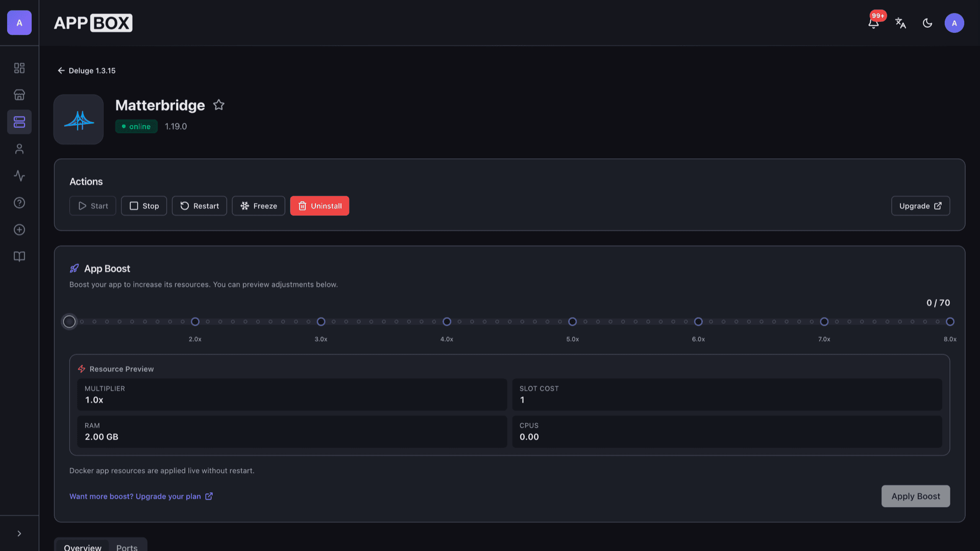Go back to Deluge 1.3.15

[x=86, y=70]
